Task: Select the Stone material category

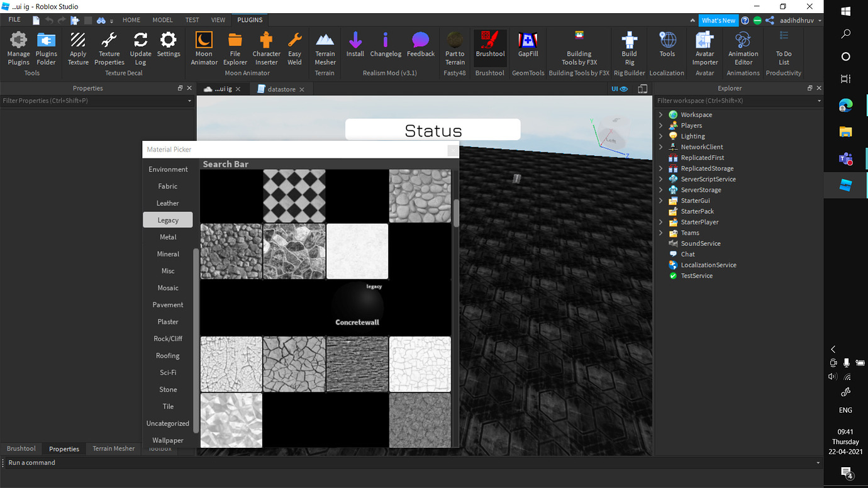Action: tap(167, 389)
